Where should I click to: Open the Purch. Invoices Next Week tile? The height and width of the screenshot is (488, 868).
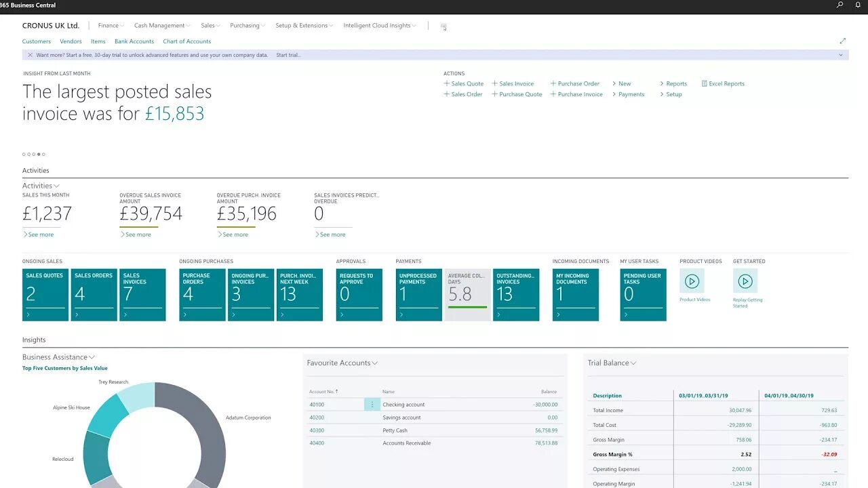coord(300,295)
